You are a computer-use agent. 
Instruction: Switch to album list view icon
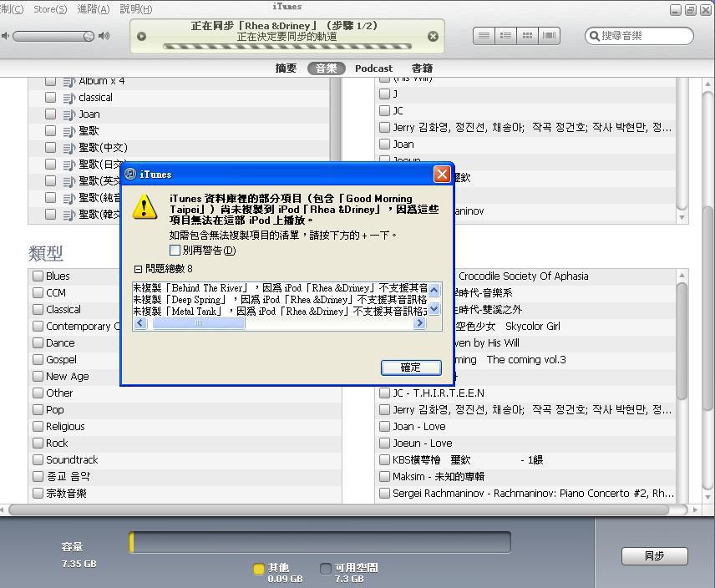[x=505, y=36]
